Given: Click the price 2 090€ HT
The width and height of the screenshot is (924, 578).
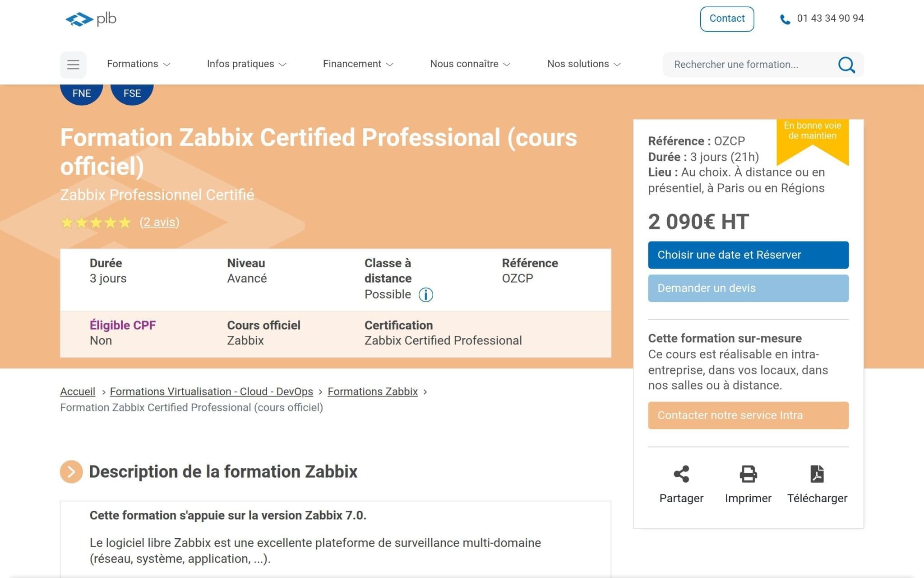Looking at the screenshot, I should (698, 222).
